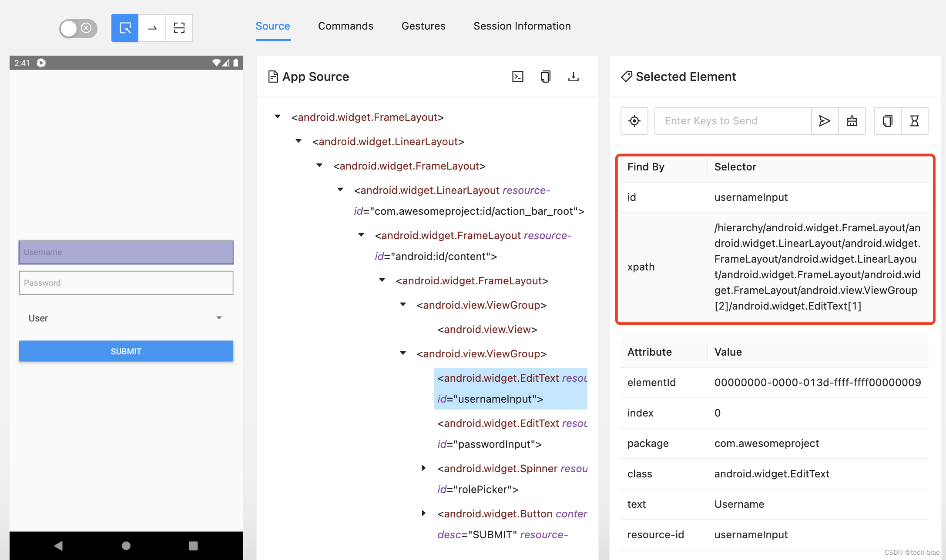Image resolution: width=946 pixels, height=560 pixels.
Task: Expand the android.widget.Spinner rolePicker node
Action: coord(423,468)
